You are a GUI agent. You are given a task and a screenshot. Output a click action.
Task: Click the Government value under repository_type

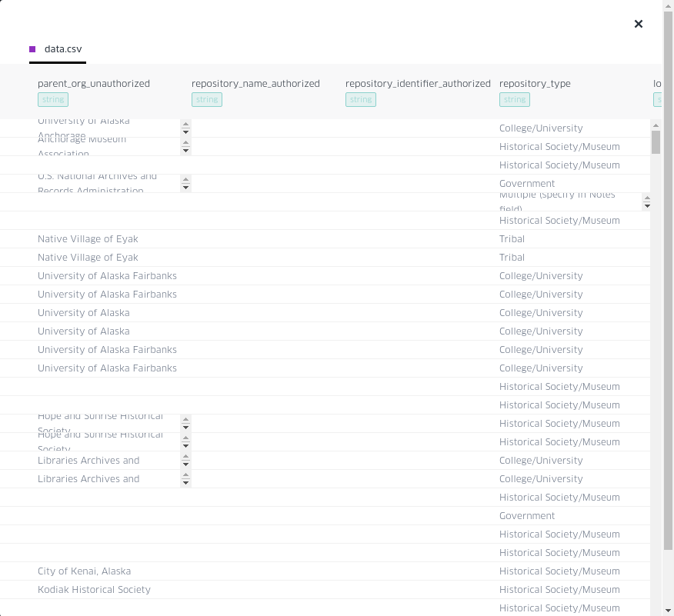click(526, 183)
